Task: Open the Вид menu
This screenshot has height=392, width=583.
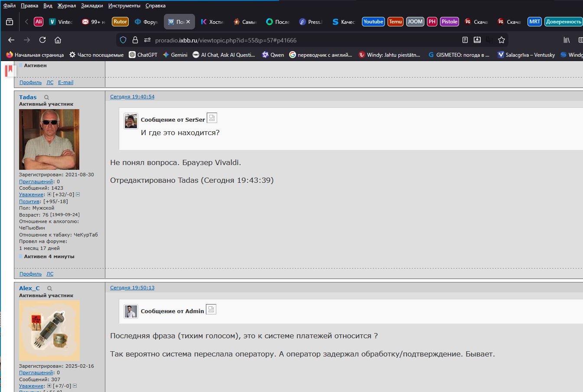Action: 48,6
